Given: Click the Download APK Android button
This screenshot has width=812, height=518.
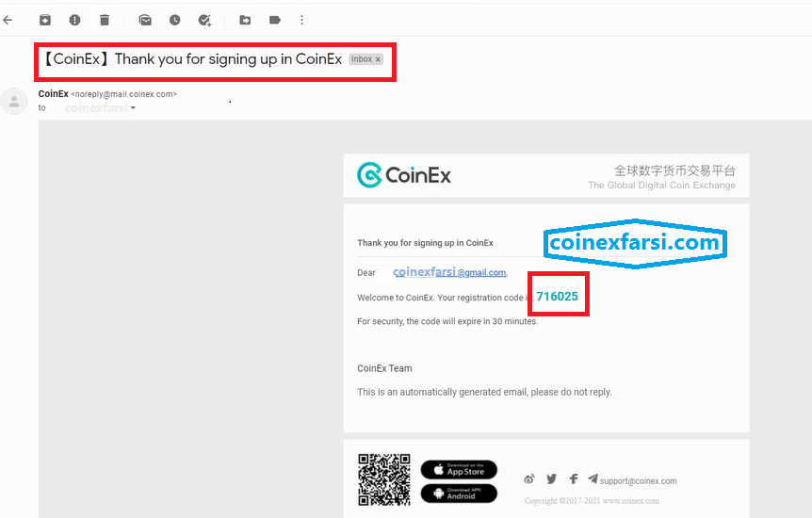Looking at the screenshot, I should (459, 493).
